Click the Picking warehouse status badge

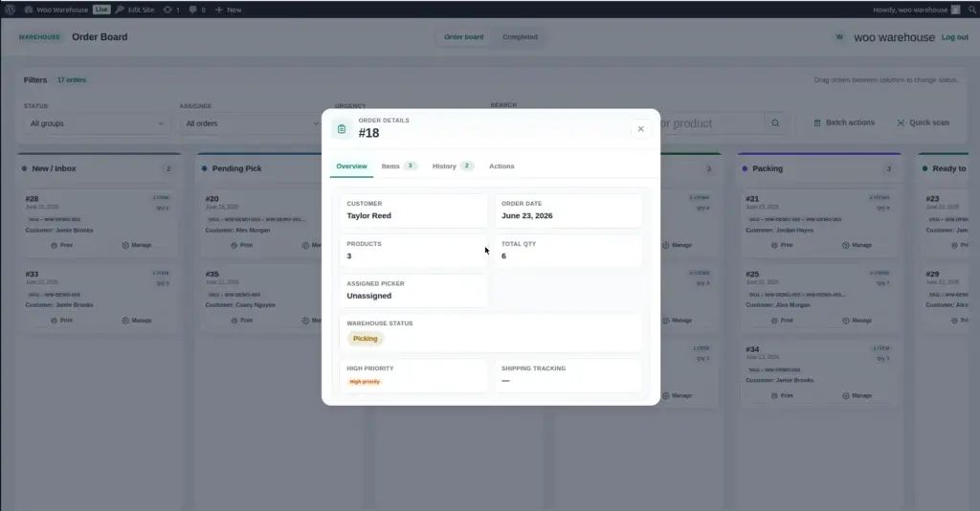[x=365, y=339]
